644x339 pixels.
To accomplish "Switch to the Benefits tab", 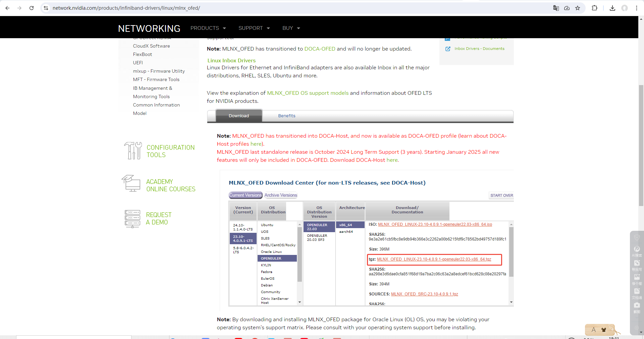I will tap(286, 116).
